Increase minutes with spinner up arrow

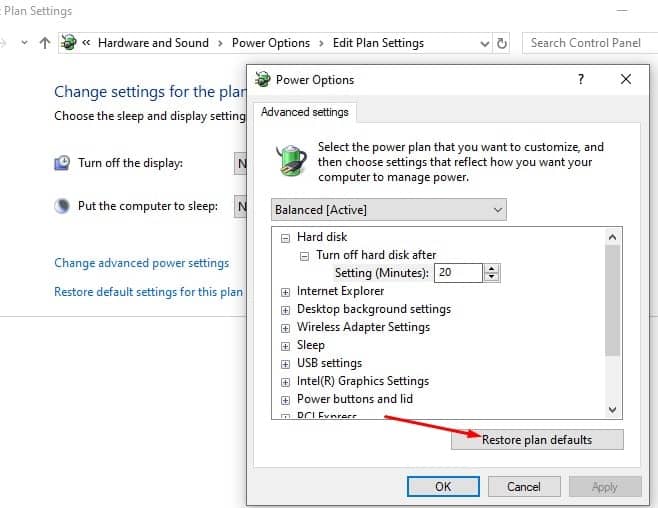click(x=492, y=268)
